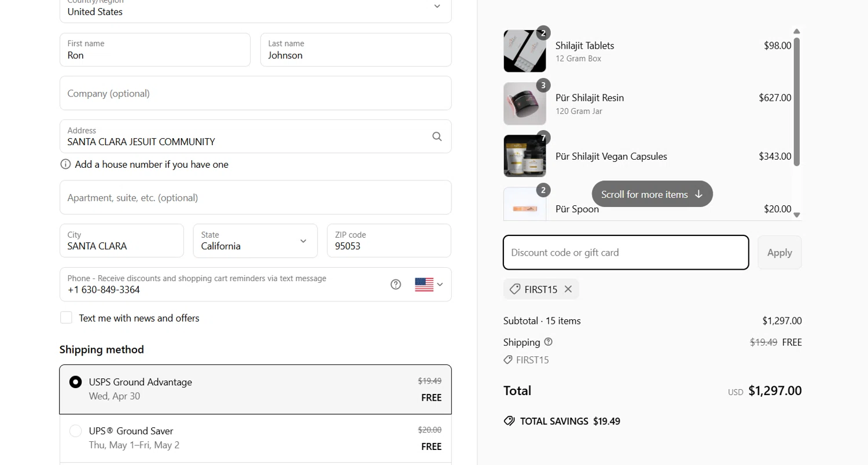Click the quantity badge 7 on capsules

pyautogui.click(x=543, y=138)
